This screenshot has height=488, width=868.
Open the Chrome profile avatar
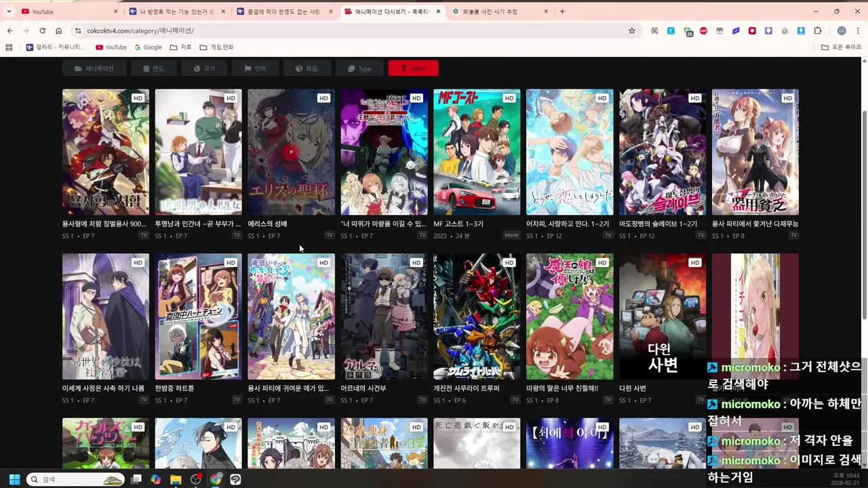842,30
